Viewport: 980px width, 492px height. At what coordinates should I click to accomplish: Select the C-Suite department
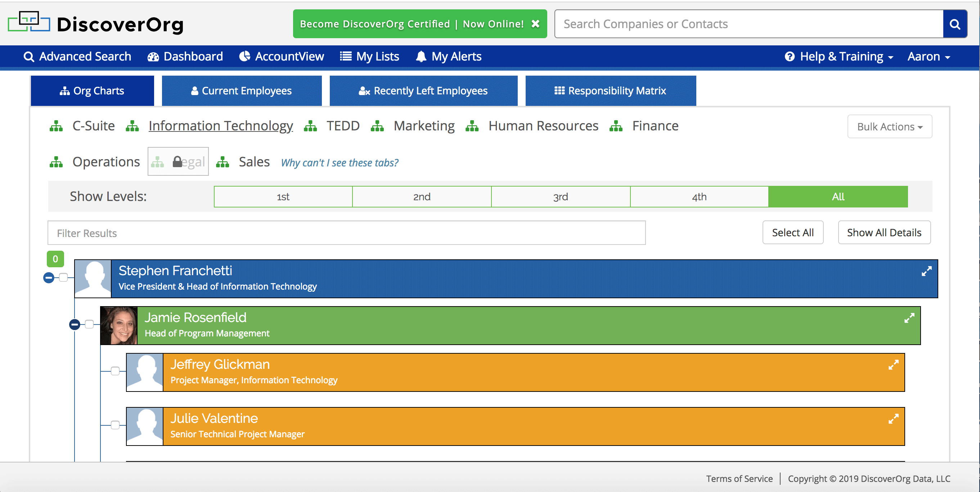click(94, 126)
